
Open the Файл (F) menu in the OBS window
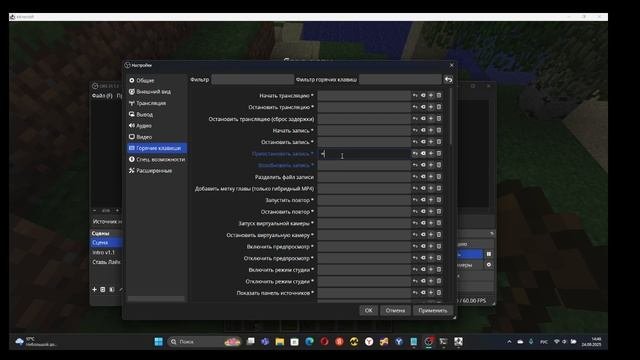(x=102, y=96)
